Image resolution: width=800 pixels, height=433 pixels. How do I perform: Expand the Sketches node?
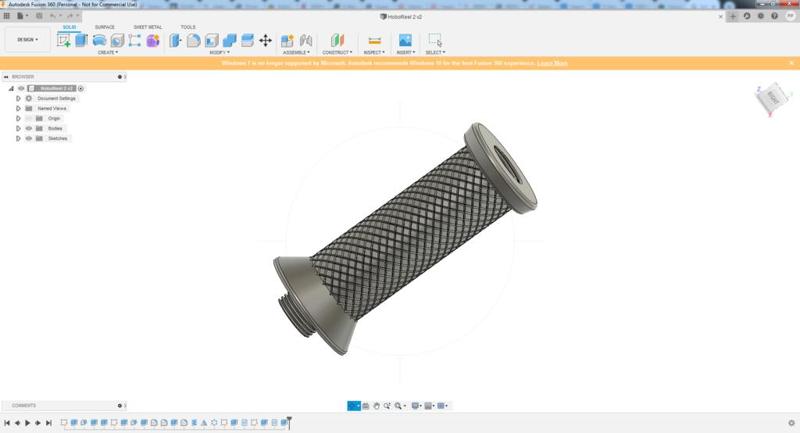pos(18,138)
